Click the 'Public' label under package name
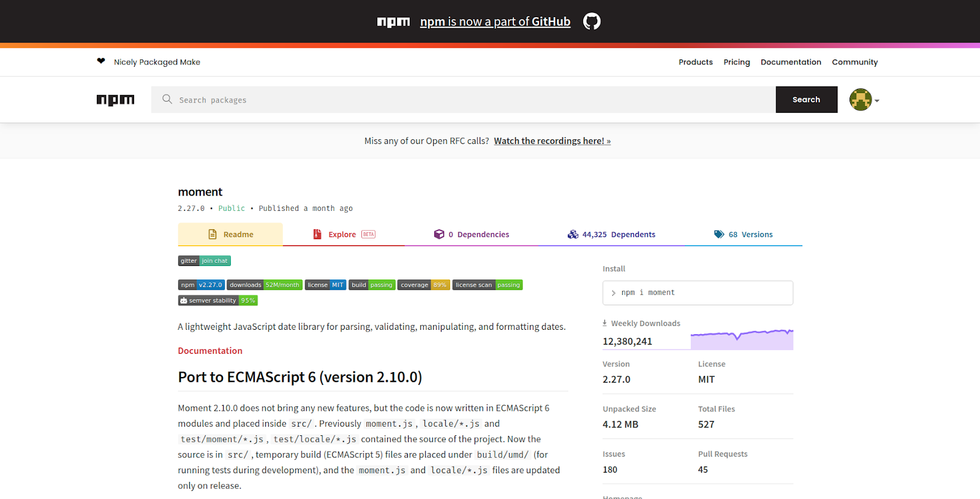 tap(232, 208)
